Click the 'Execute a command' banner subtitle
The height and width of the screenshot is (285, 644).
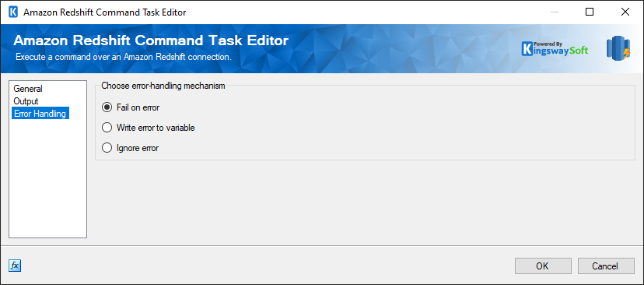coord(124,57)
